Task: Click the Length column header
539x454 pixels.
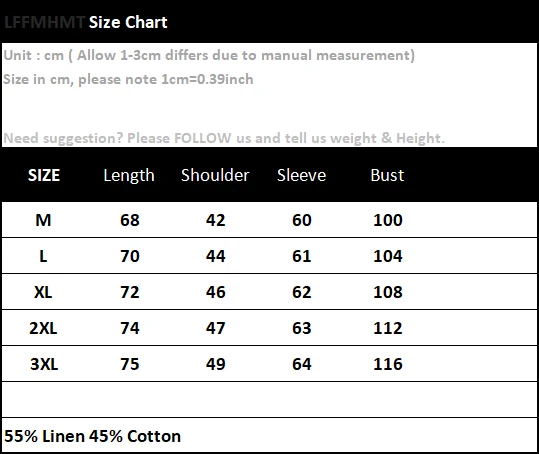Action: [129, 176]
